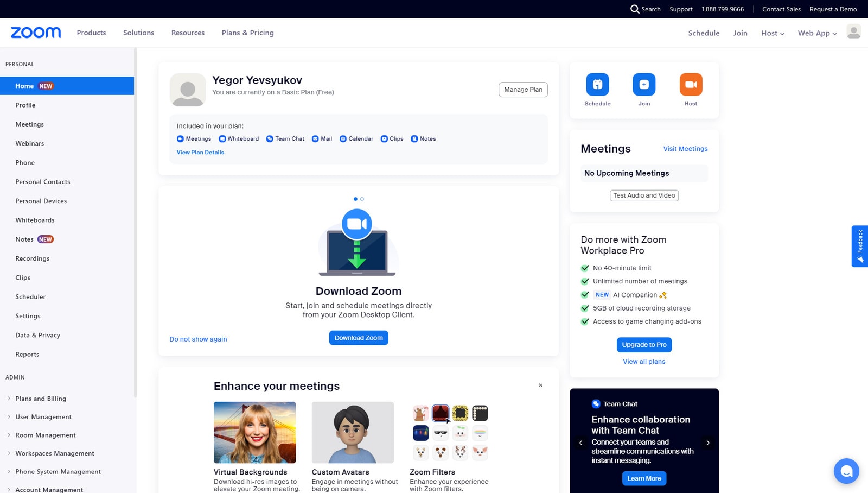Click the AI Companion sparkle icon
The image size is (868, 493).
pyautogui.click(x=663, y=295)
